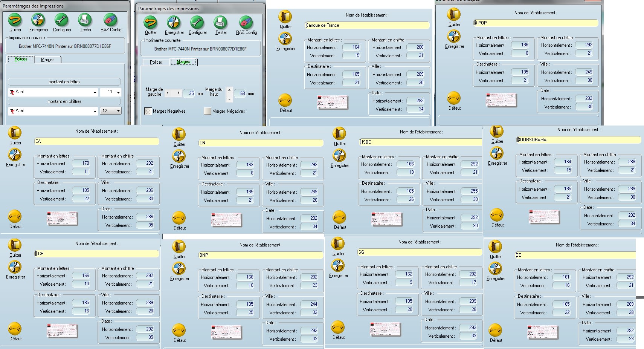Click Quitter arrow icon in the margins dialog

click(x=151, y=23)
